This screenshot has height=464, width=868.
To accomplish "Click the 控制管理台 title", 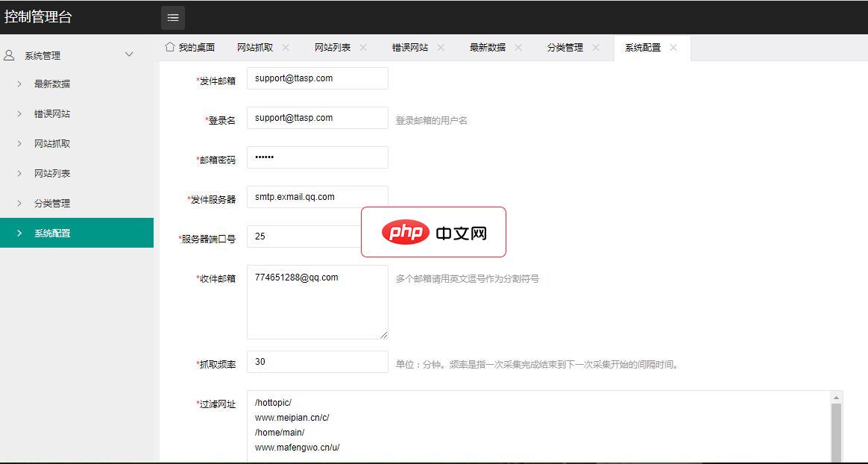I will tap(37, 17).
